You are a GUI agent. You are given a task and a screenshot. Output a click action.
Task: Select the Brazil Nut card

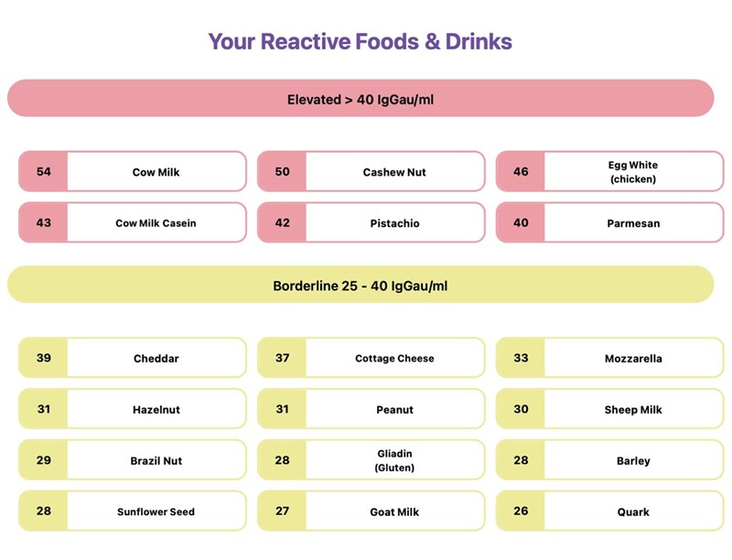(x=133, y=459)
